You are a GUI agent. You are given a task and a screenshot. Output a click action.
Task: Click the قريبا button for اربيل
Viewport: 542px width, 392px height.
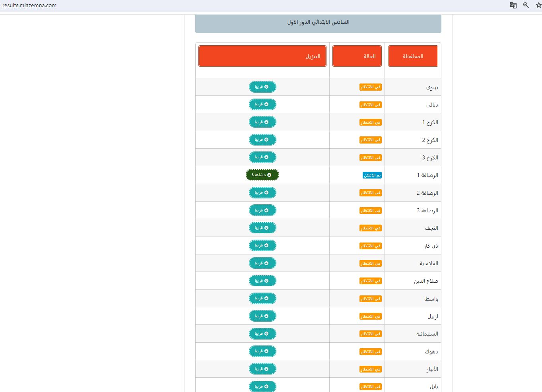click(262, 316)
